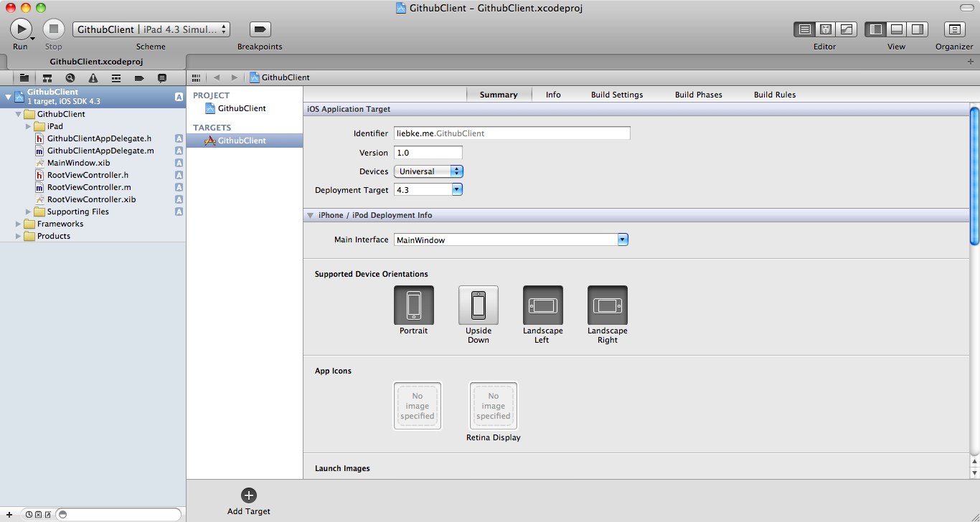This screenshot has width=980, height=522.
Task: Switch to the Standard editor
Action: [x=805, y=29]
